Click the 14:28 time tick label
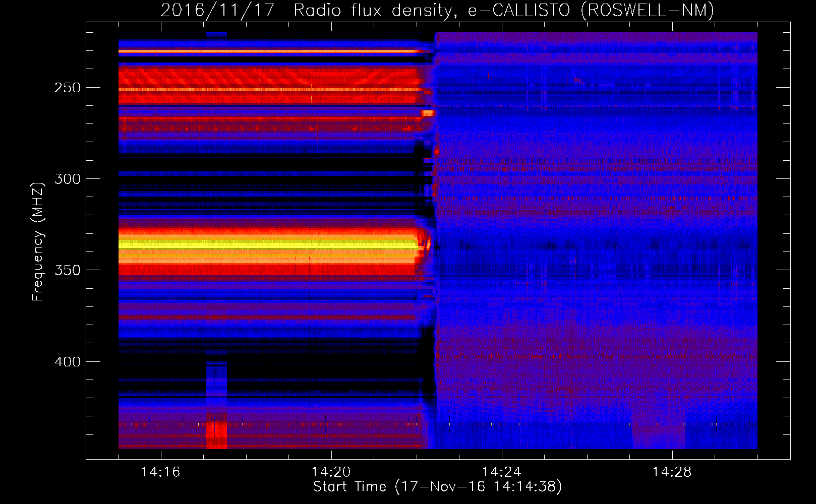The height and width of the screenshot is (504, 816). (672, 472)
